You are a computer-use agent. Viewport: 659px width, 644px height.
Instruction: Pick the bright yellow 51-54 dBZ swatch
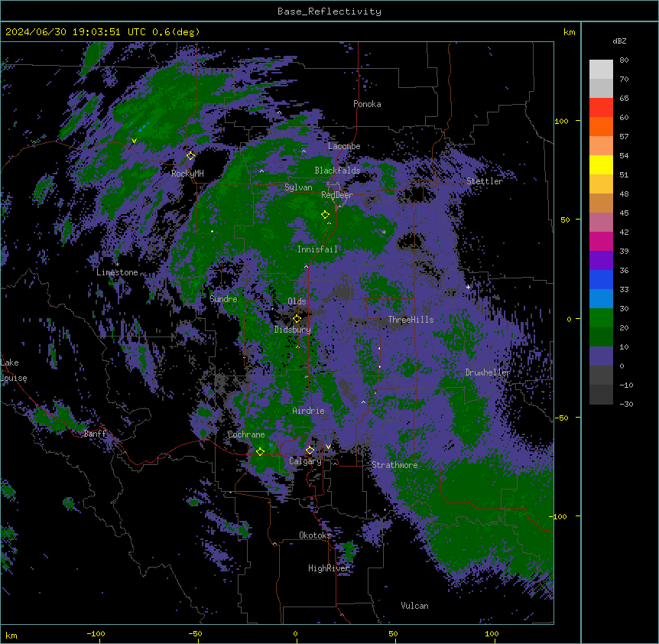pyautogui.click(x=601, y=164)
